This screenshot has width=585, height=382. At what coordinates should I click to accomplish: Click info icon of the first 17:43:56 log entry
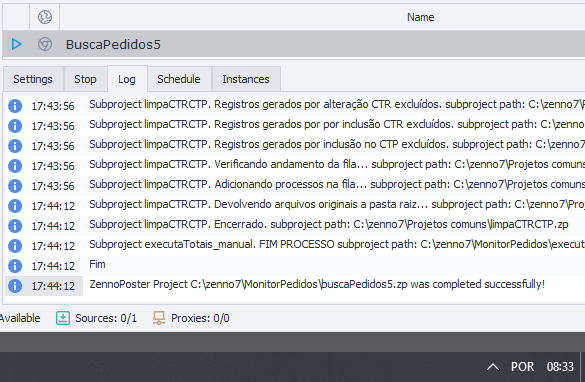coord(15,106)
